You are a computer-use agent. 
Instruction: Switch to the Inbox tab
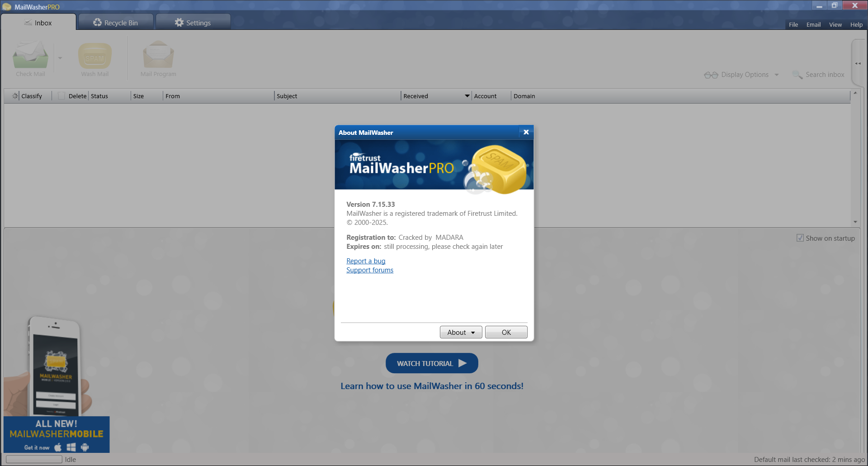click(x=38, y=22)
